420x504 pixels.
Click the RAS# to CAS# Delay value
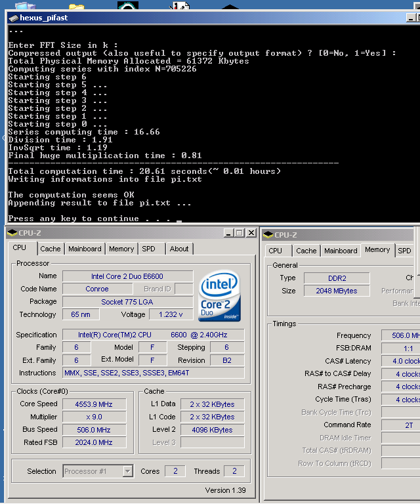[x=401, y=374]
